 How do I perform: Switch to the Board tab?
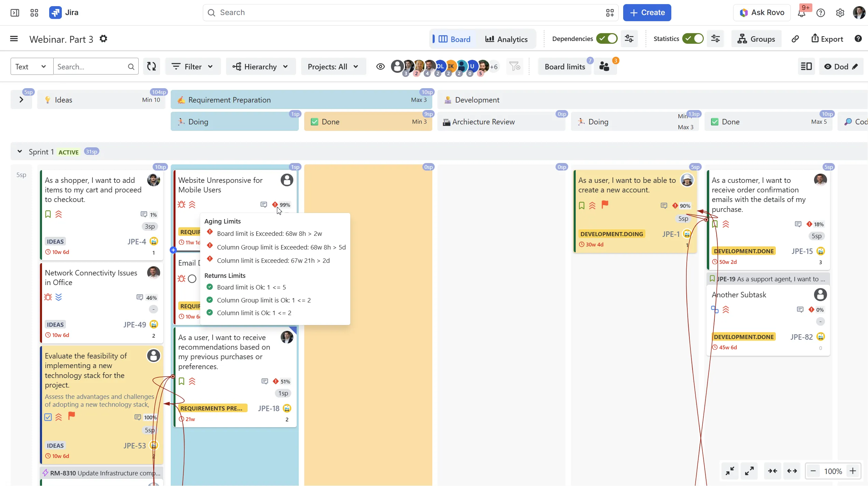pos(454,39)
